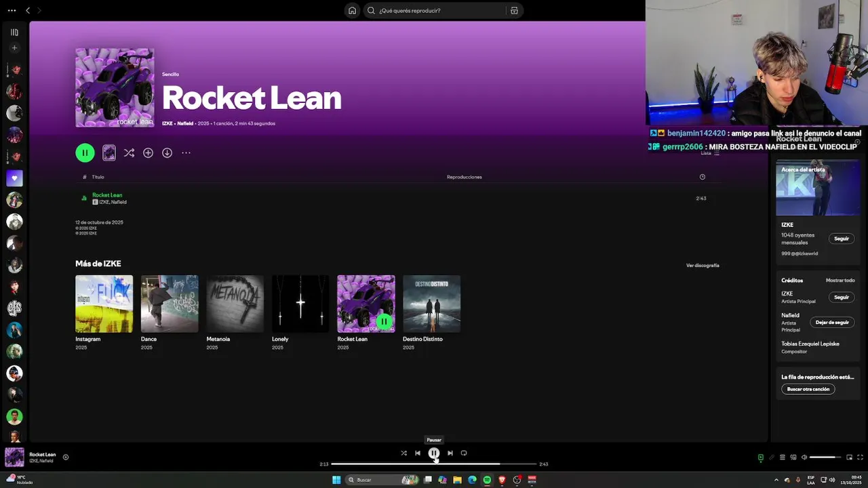Add Rocket Lean to your library
Screen dimensions: 868x488
point(148,152)
